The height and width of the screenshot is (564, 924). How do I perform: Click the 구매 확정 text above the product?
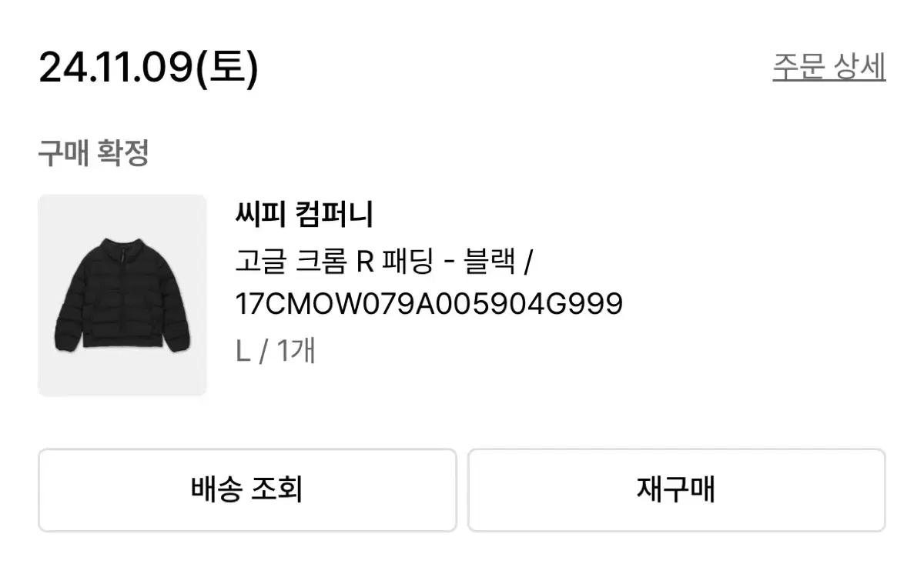[93, 153]
